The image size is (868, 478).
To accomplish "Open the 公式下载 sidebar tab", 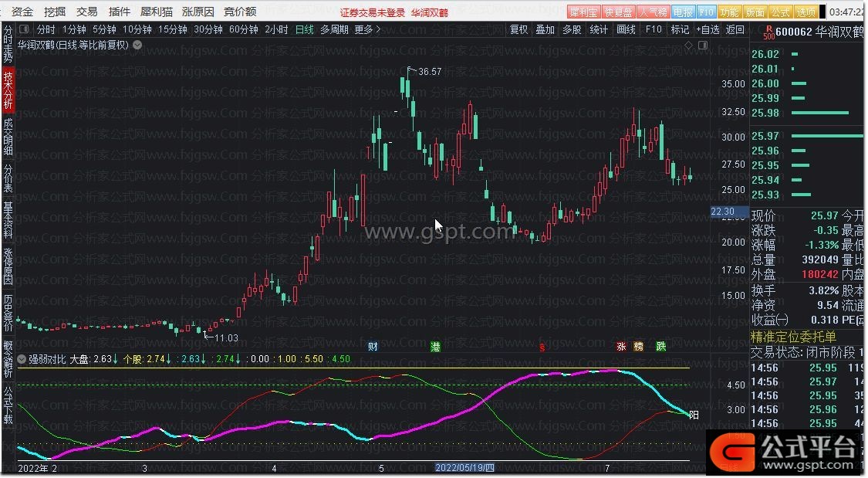I will click(x=8, y=405).
